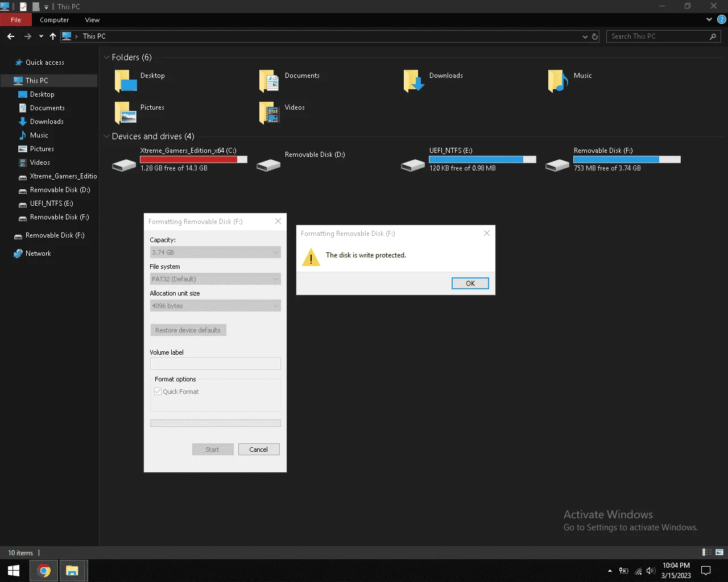Open the notification center icon
This screenshot has width=728, height=582.
(706, 571)
